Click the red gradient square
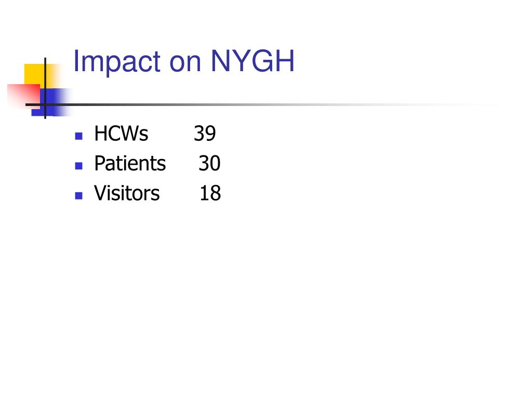 (24, 96)
